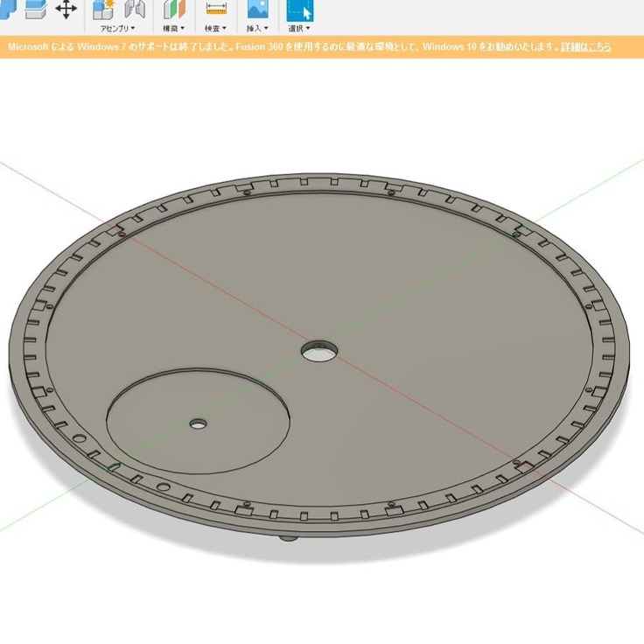Open the 構築 dropdown menu
The height and width of the screenshot is (644, 644).
[175, 28]
